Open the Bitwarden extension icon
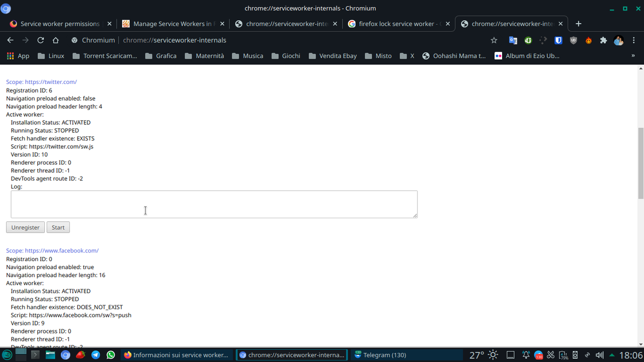The image size is (644, 362). (558, 40)
